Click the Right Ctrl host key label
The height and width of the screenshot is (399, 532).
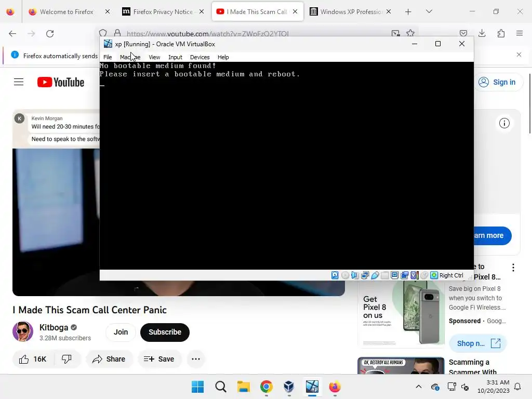tap(451, 275)
